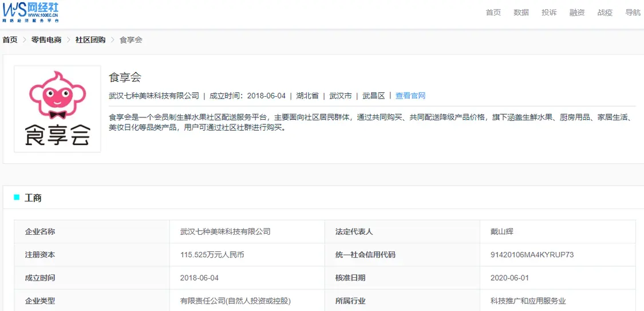This screenshot has width=644, height=311.
Task: Click the 网经社 site logo
Action: point(30,12)
